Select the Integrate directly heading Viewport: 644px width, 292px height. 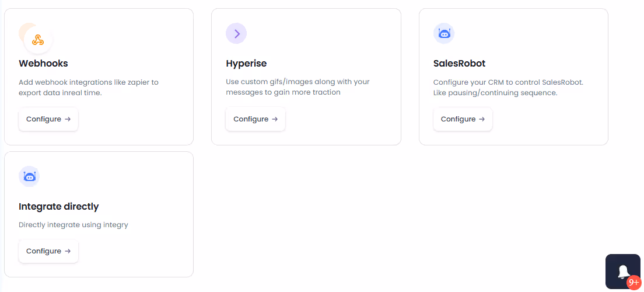(59, 207)
